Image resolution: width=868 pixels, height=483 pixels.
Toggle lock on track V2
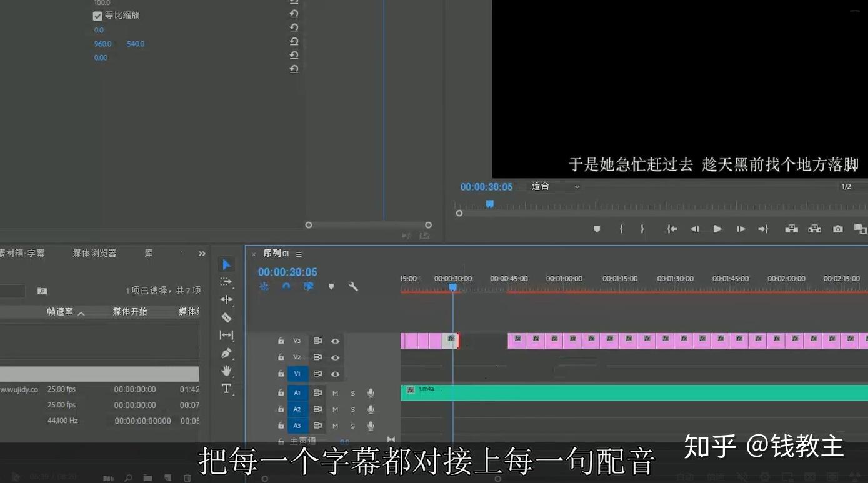pyautogui.click(x=281, y=357)
